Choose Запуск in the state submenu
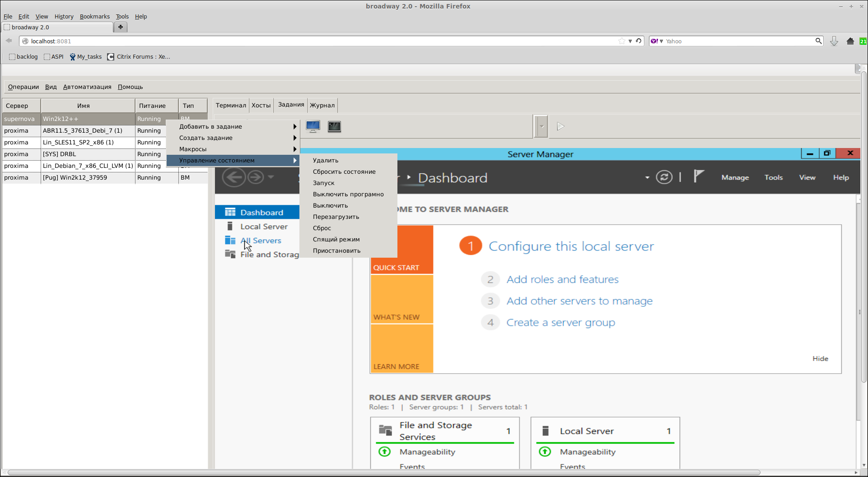The width and height of the screenshot is (868, 477). point(348,183)
